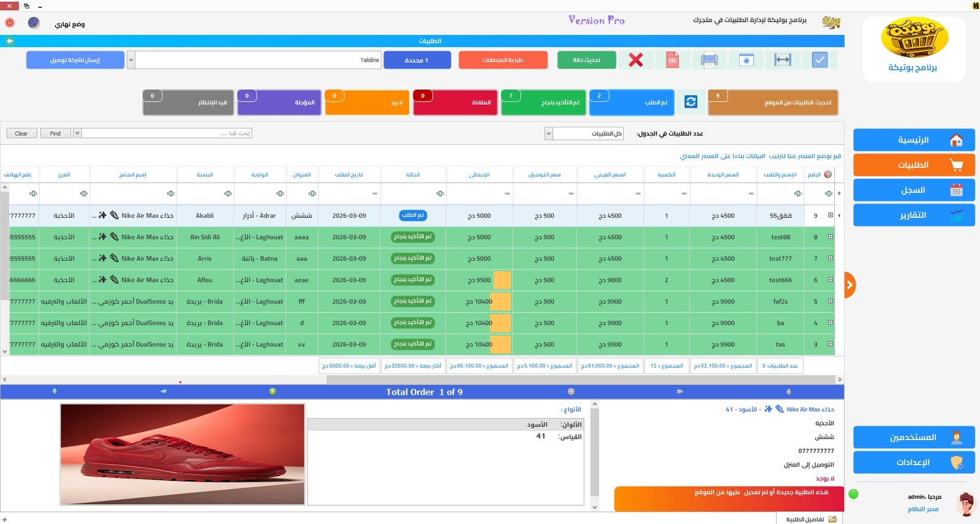The width and height of the screenshot is (980, 524).
Task: Click the Clear button
Action: click(21, 133)
